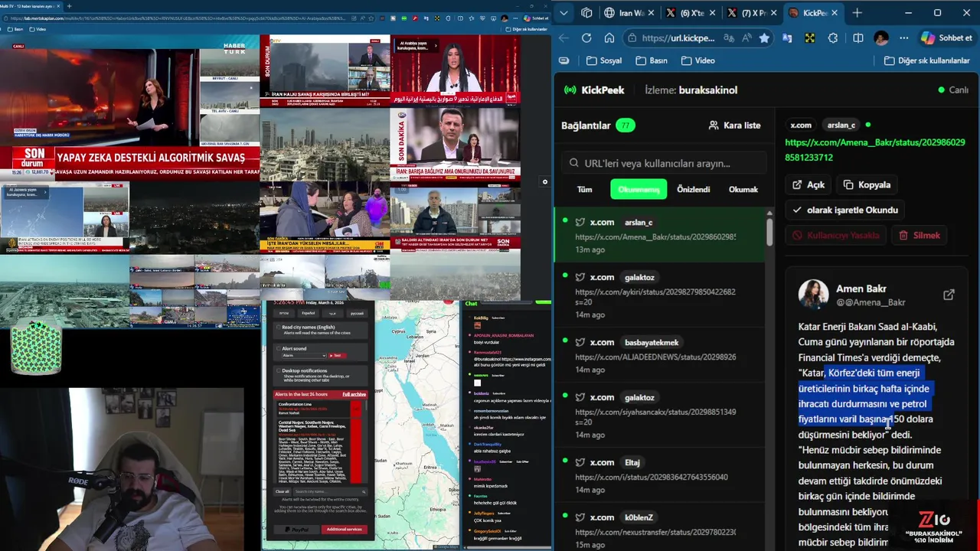Expand Diğer sık kullanılanlar favorites folder

point(926,60)
